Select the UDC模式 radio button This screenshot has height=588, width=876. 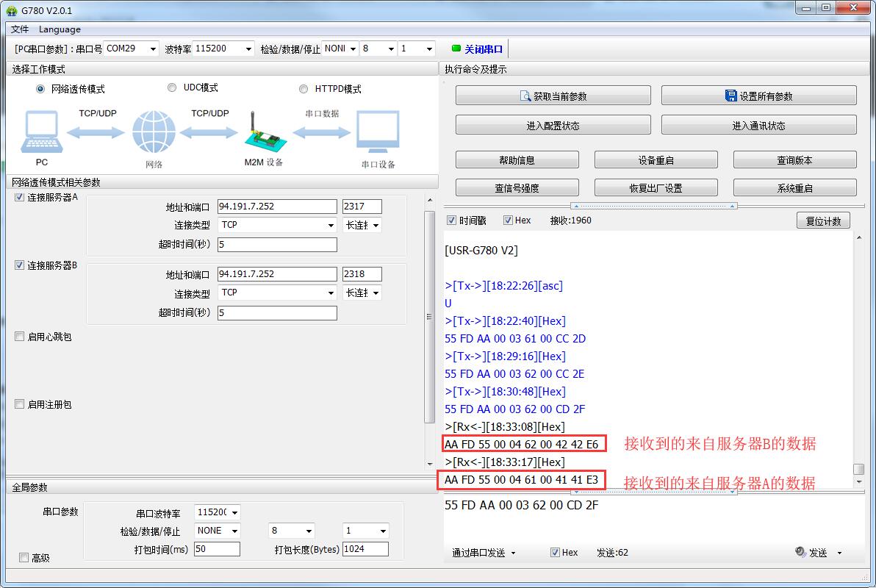(172, 88)
